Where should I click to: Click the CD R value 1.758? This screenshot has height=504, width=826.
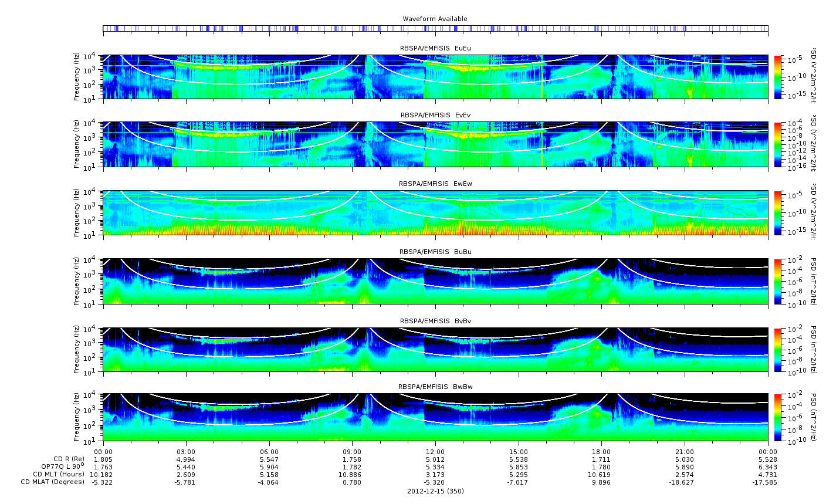[x=352, y=459]
